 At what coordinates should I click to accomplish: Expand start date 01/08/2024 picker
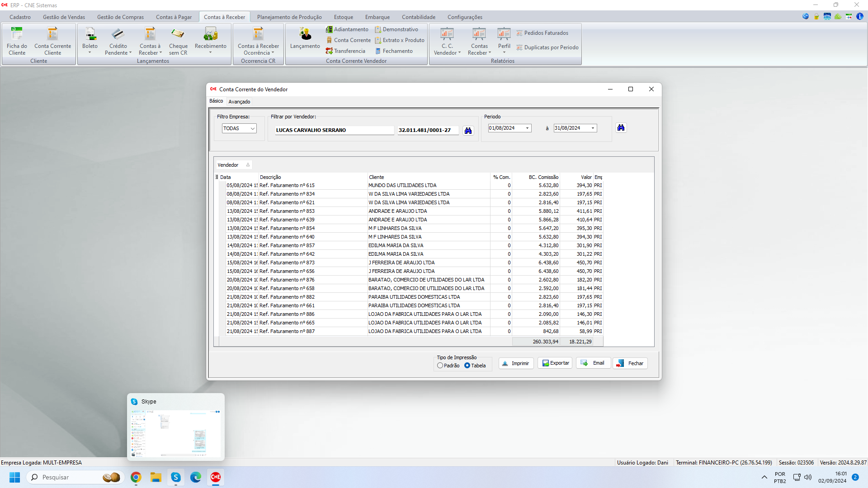[x=527, y=128]
